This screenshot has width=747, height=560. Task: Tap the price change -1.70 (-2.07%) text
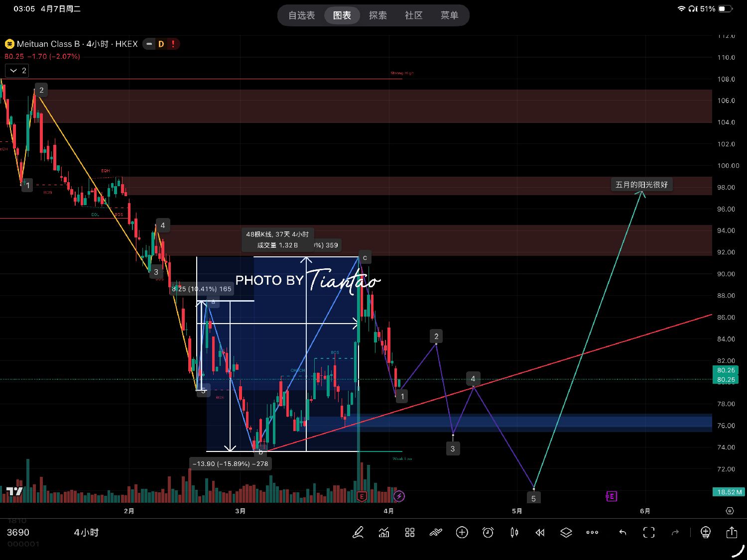point(53,56)
